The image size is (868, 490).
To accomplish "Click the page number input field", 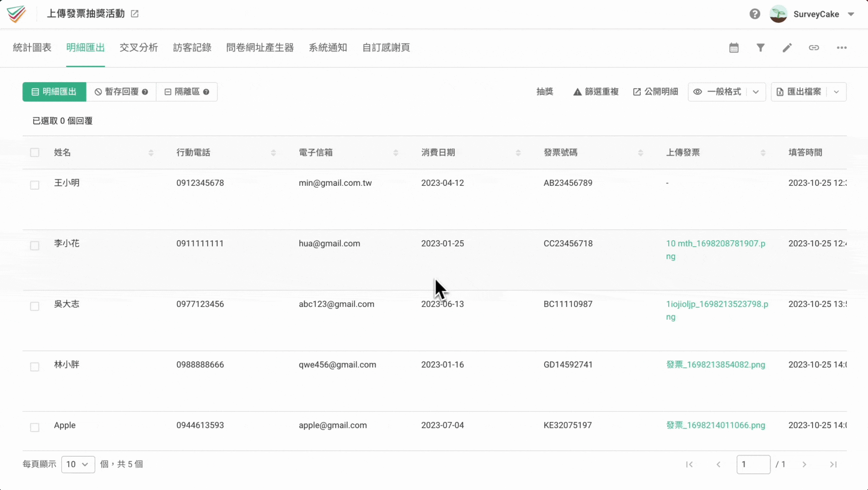I will tap(753, 465).
